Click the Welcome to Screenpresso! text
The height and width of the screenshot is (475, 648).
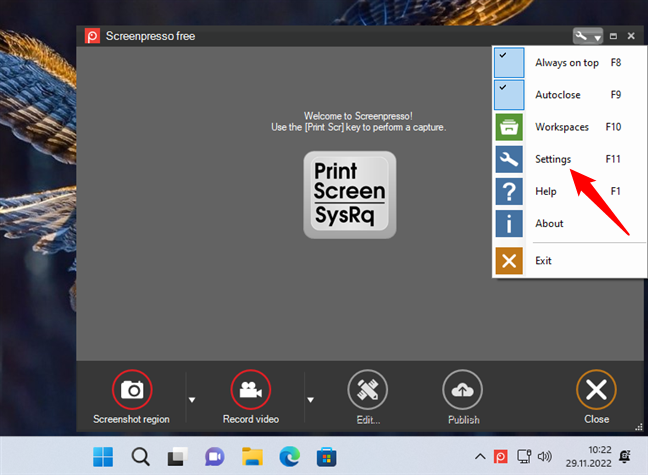point(358,116)
